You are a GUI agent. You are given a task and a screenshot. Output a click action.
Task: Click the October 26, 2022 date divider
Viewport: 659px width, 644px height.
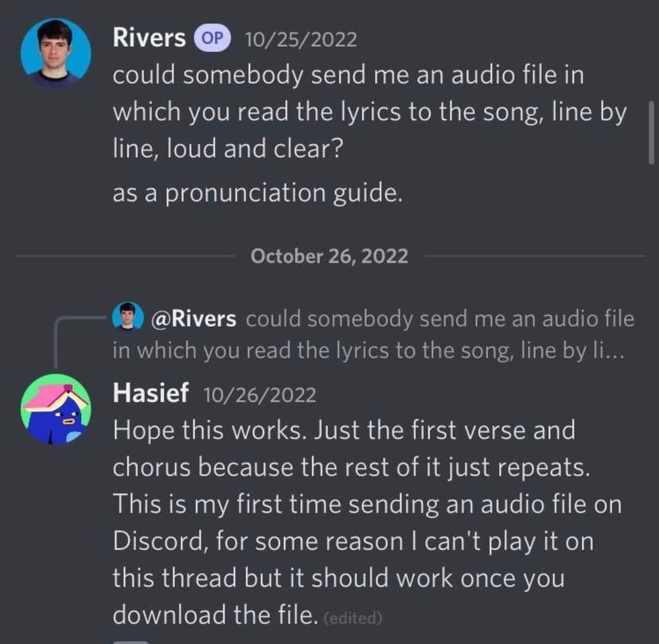tap(329, 256)
